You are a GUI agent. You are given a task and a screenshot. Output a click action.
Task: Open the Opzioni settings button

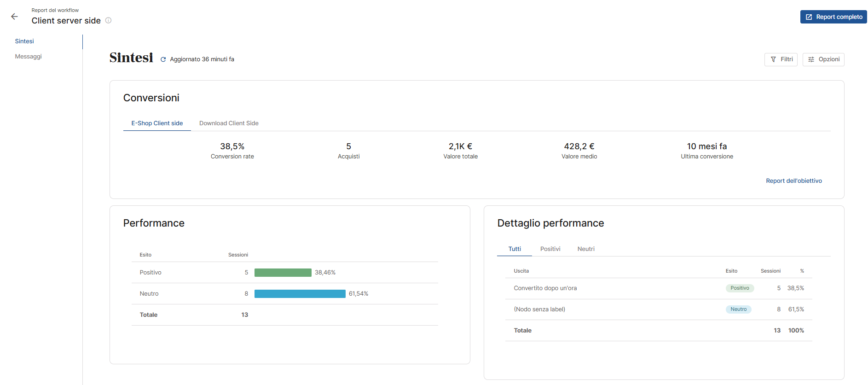click(823, 59)
